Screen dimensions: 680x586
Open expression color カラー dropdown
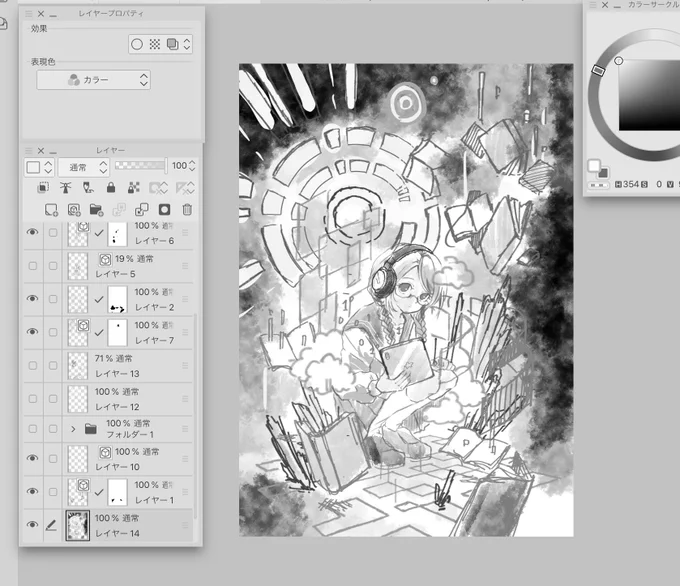[94, 80]
